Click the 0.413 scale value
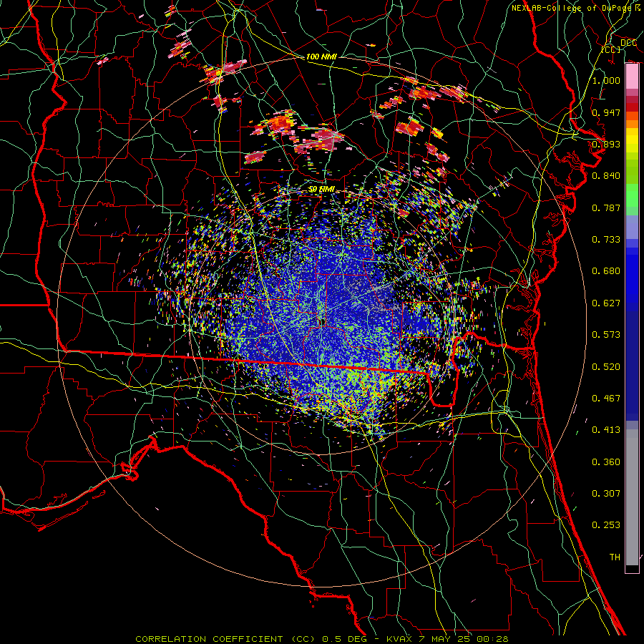 point(606,430)
